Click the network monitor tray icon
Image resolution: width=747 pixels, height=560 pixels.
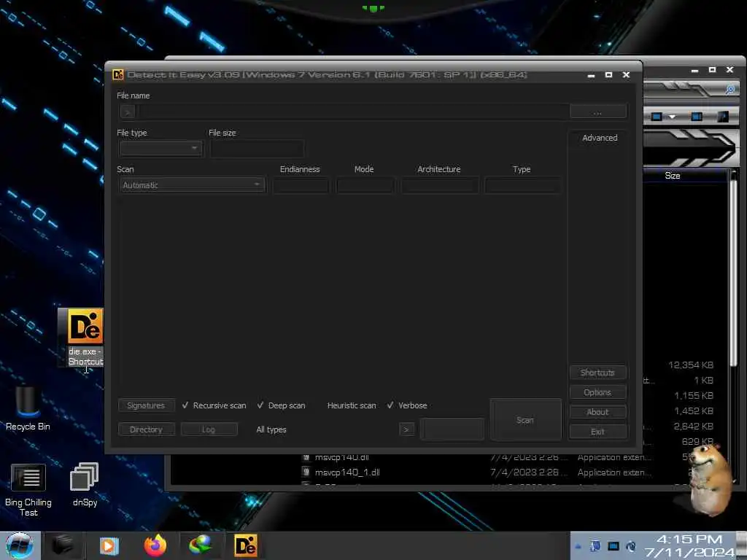(x=614, y=546)
